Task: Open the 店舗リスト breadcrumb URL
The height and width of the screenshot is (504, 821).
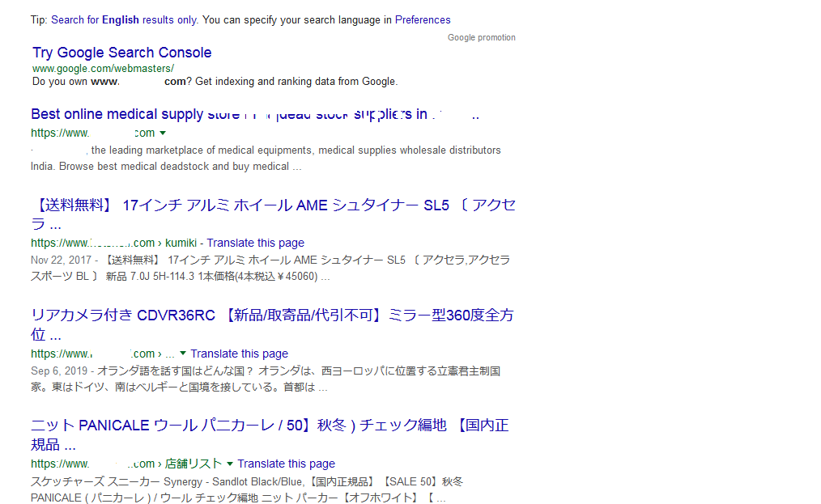Action: 126,464
